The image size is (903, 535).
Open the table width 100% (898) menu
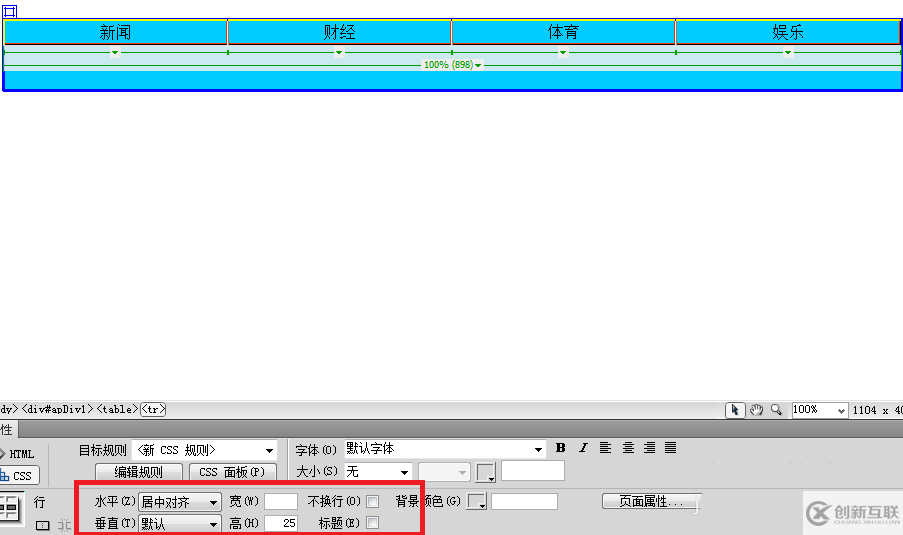coord(452,64)
